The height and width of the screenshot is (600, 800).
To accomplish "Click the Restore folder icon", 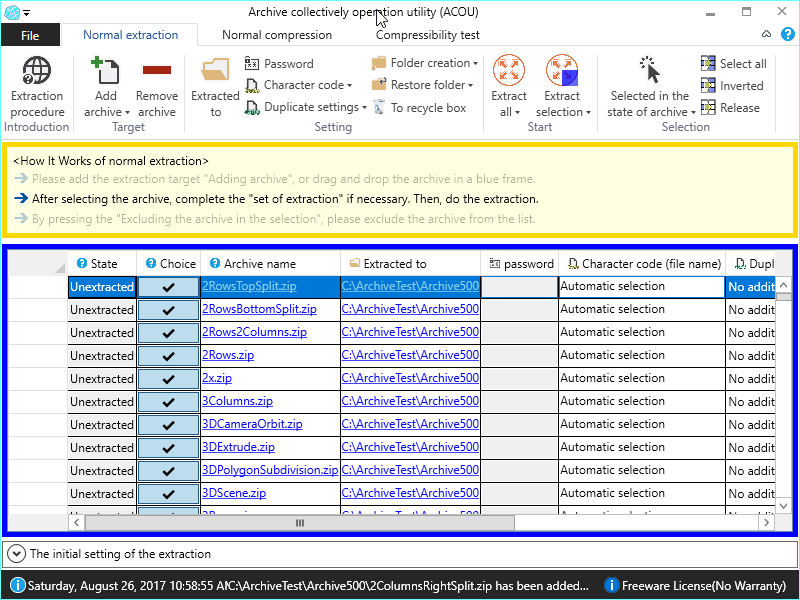I will (379, 85).
